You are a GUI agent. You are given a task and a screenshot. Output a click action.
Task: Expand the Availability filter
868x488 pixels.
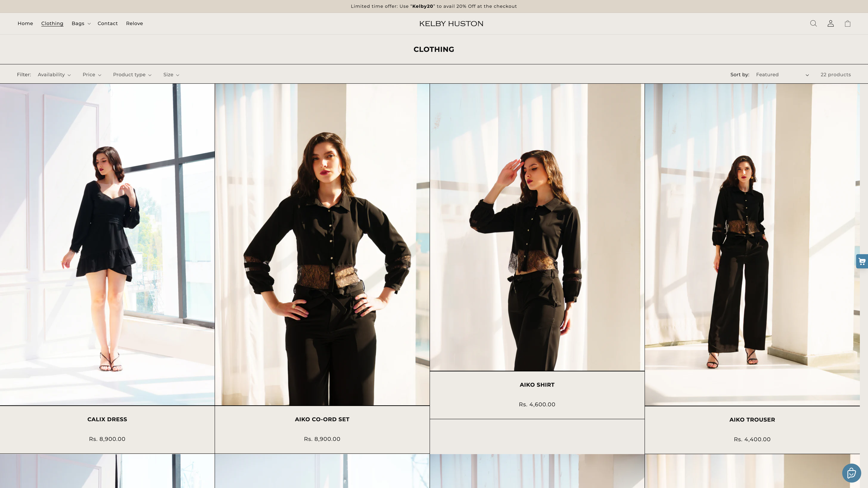pos(54,75)
